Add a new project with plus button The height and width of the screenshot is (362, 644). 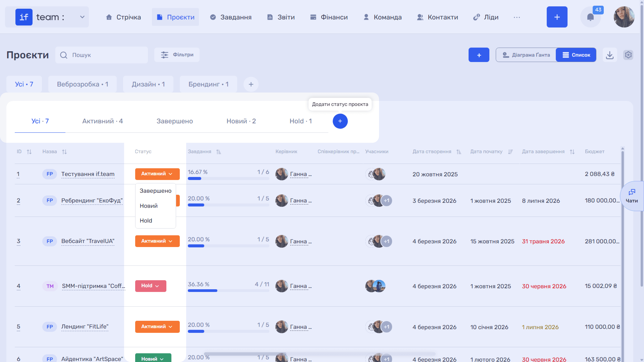(479, 55)
